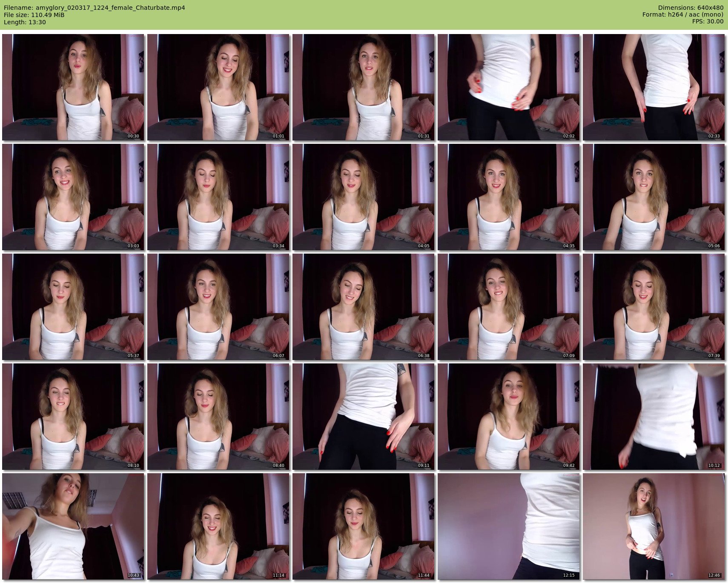This screenshot has width=728, height=583.
Task: Select the "FPS: 30.00" text
Action: (x=708, y=22)
